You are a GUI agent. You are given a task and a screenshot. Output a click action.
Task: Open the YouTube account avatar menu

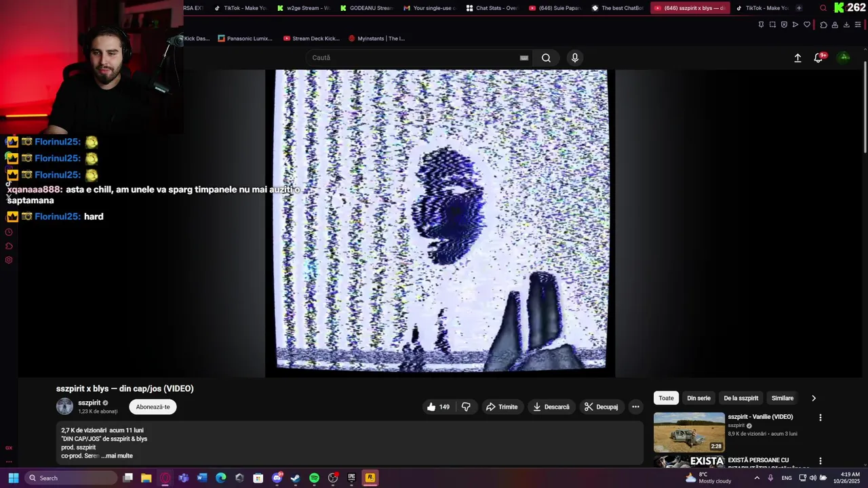click(x=844, y=58)
